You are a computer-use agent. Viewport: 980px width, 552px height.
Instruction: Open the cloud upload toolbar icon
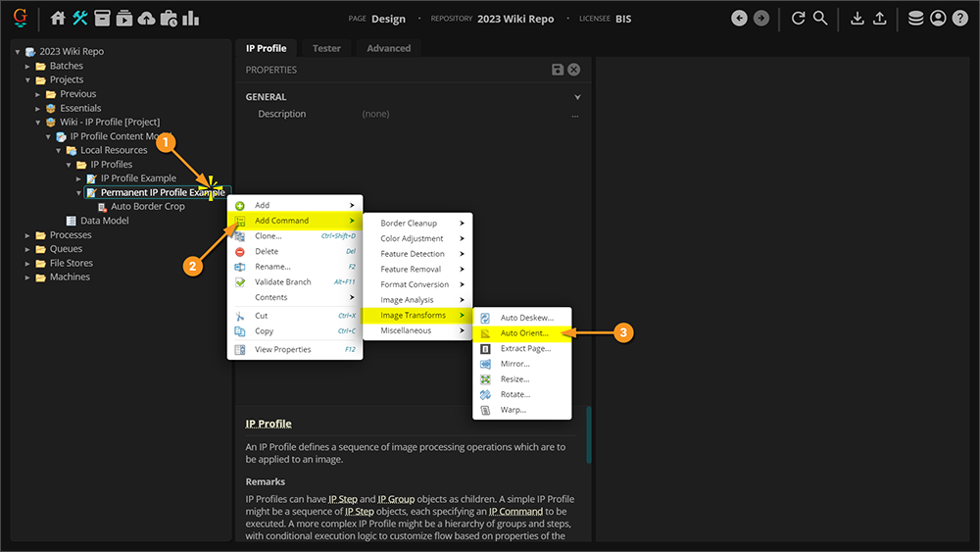coord(146,18)
